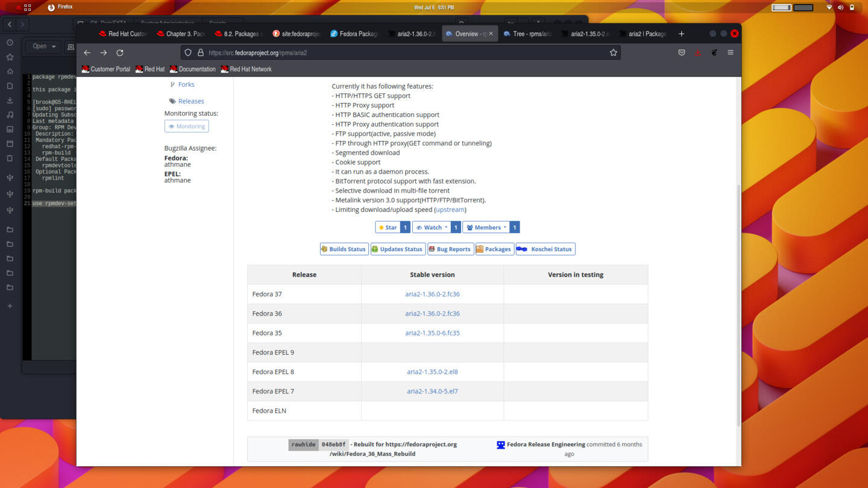Click the volume speaker icon in top bar

click(840, 7)
